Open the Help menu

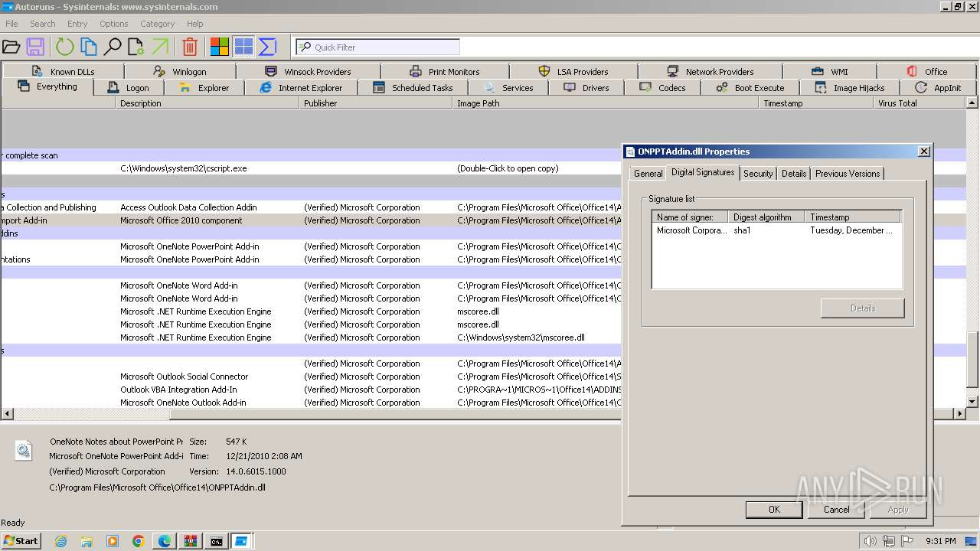point(195,24)
